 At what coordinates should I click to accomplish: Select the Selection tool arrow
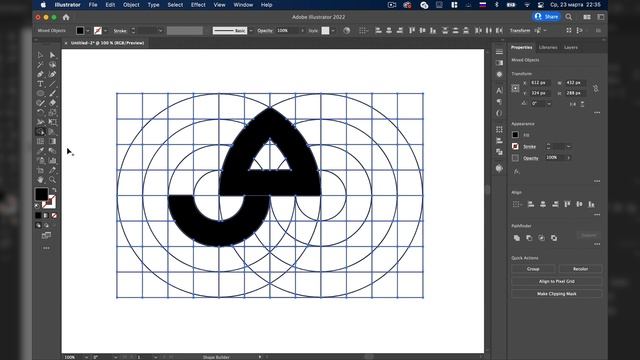pyautogui.click(x=40, y=55)
